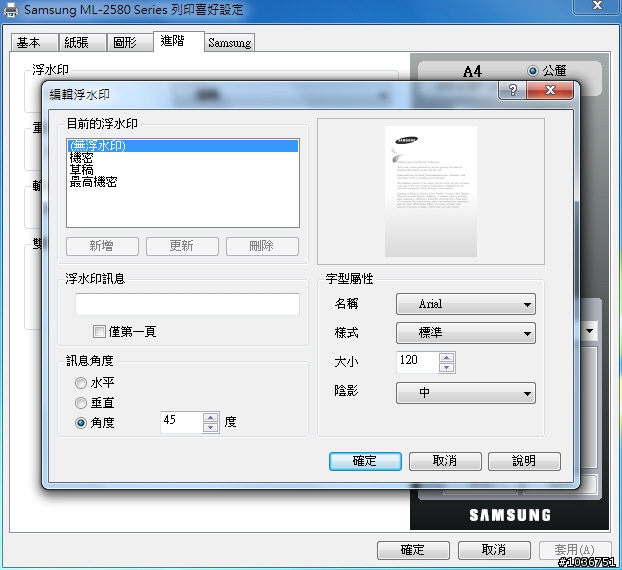
Task: Increase the angle degrees with the up arrow
Action: [x=210, y=418]
